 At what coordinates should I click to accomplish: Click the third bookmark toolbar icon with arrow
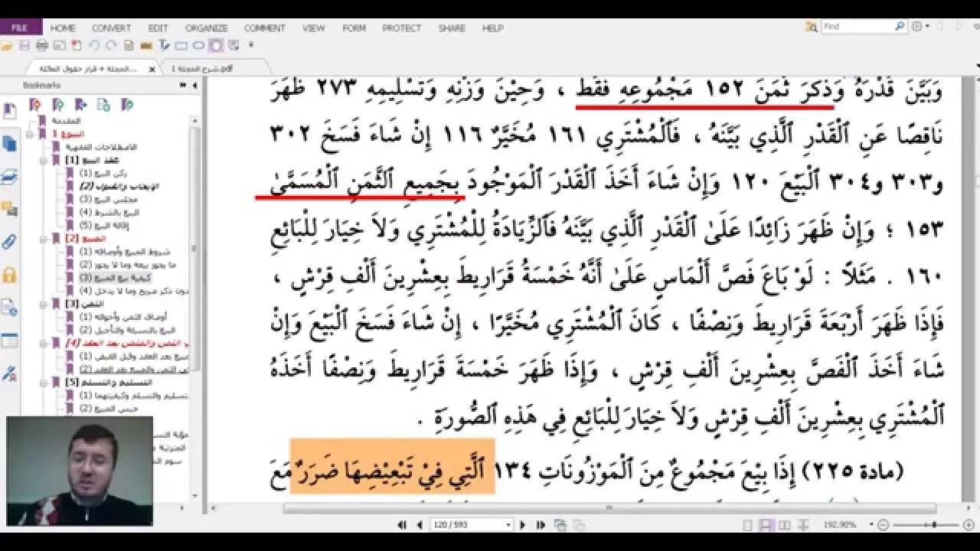(80, 105)
